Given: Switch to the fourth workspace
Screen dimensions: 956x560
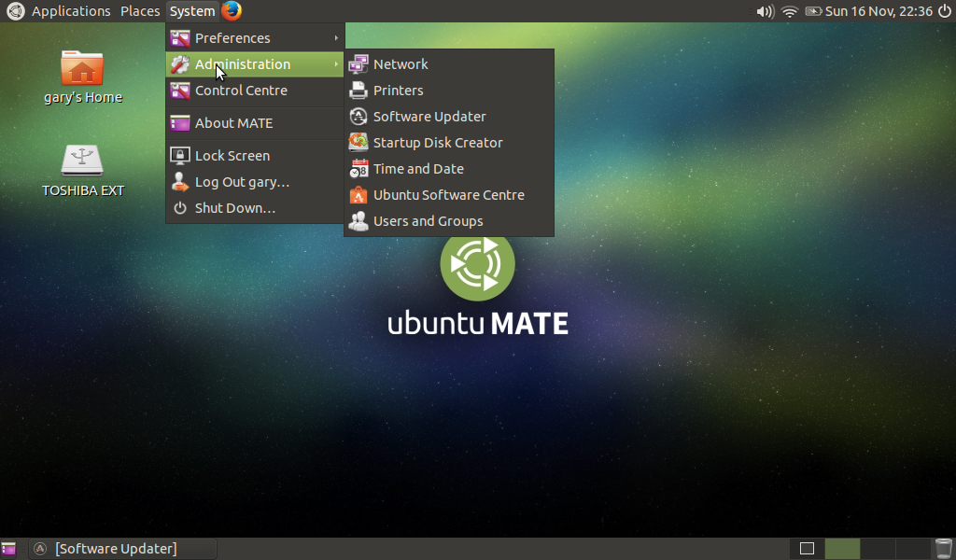Looking at the screenshot, I should click(x=913, y=549).
